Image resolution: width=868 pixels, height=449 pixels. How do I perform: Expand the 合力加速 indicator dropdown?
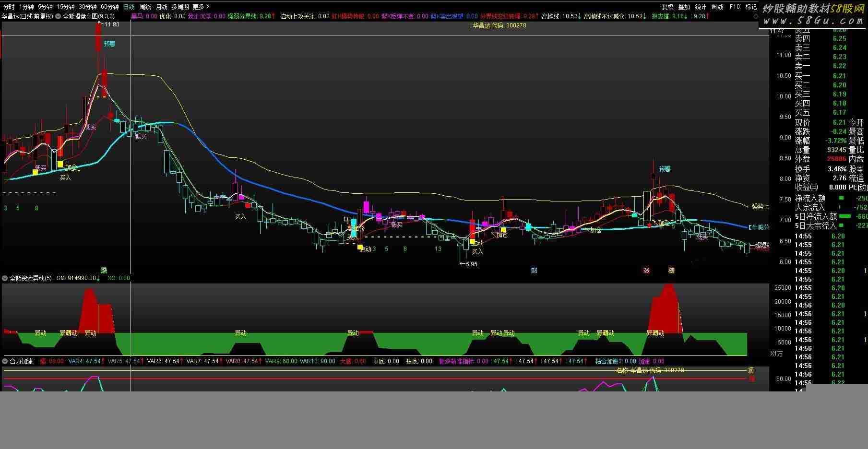click(x=5, y=361)
